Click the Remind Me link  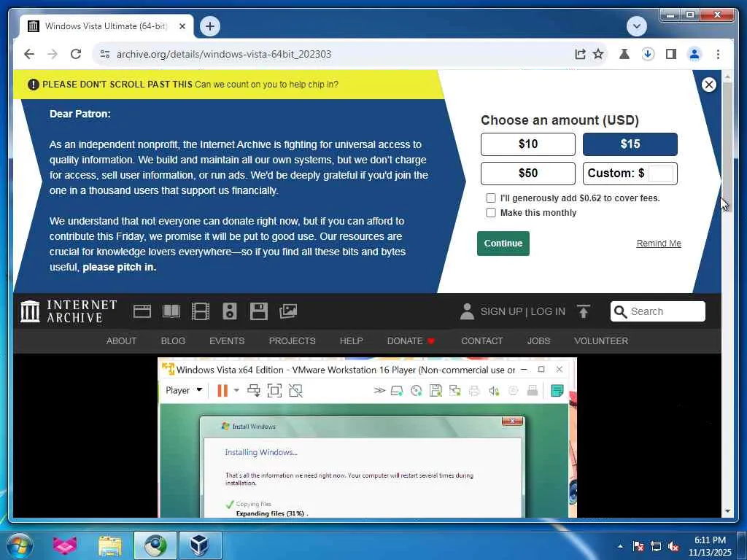tap(659, 244)
